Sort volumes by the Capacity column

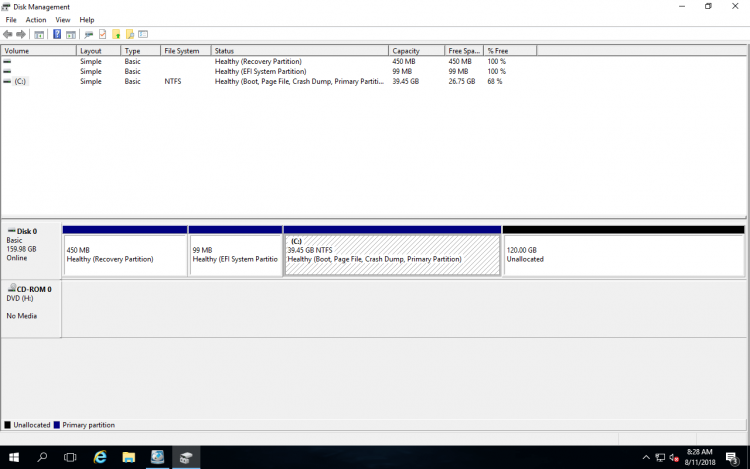(x=416, y=50)
